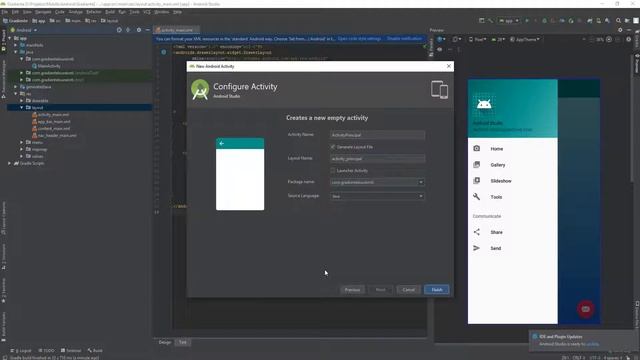Screen dimensions: 640x360
Task: Open the app run configuration dropdown
Action: coord(509,20)
